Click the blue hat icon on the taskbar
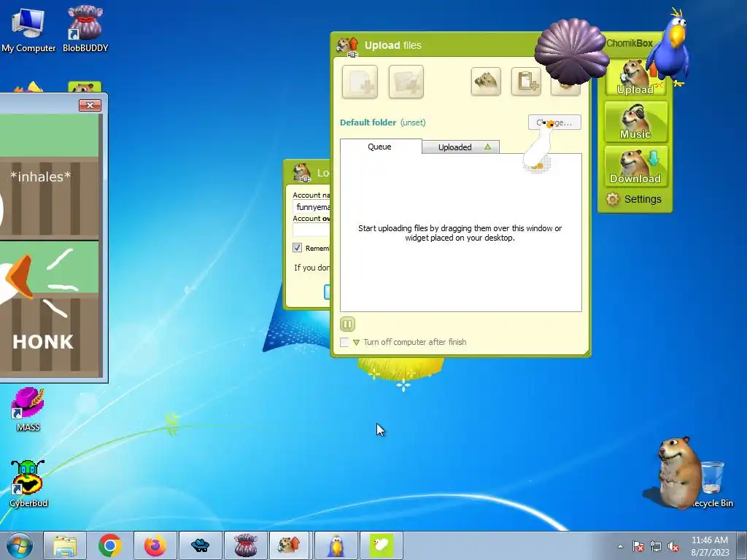 click(200, 545)
